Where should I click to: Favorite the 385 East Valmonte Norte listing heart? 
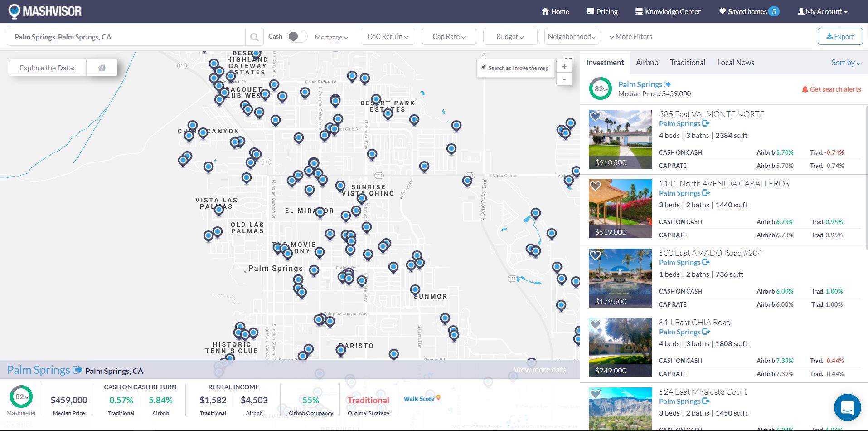[595, 117]
